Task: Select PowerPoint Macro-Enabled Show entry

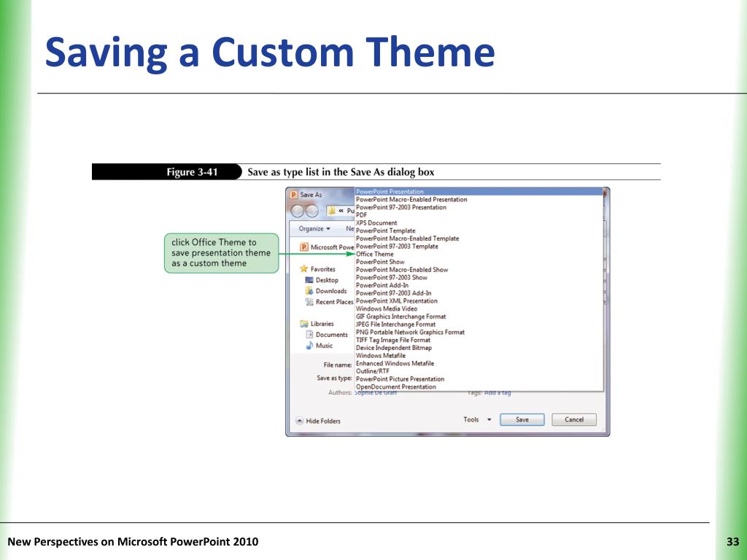Action: (479, 270)
